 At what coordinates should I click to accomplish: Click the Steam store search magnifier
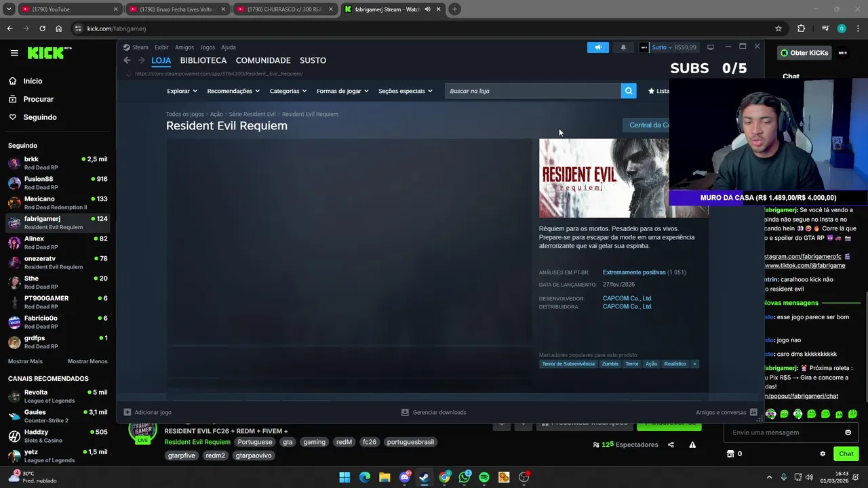629,91
